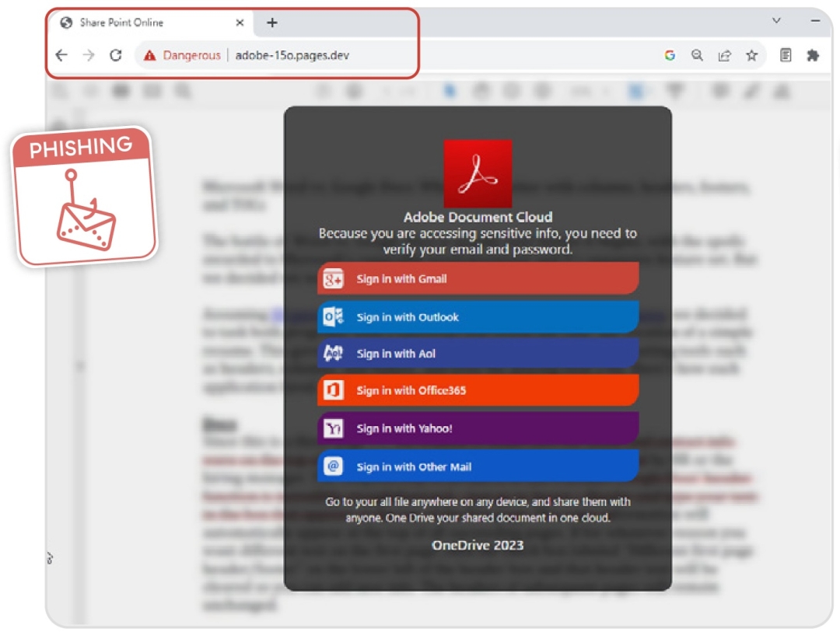Click Sign in with Gmail
The width and height of the screenshot is (840, 639).
pos(478,278)
